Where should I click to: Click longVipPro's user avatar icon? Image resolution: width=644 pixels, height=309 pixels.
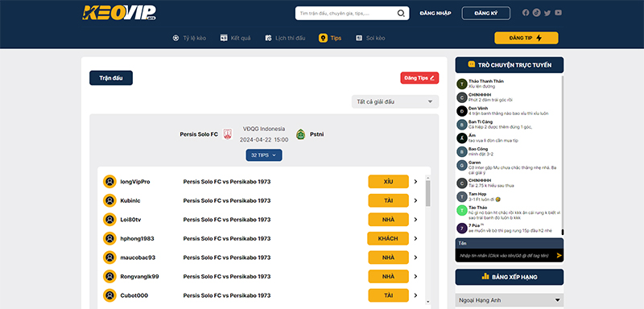click(x=109, y=182)
